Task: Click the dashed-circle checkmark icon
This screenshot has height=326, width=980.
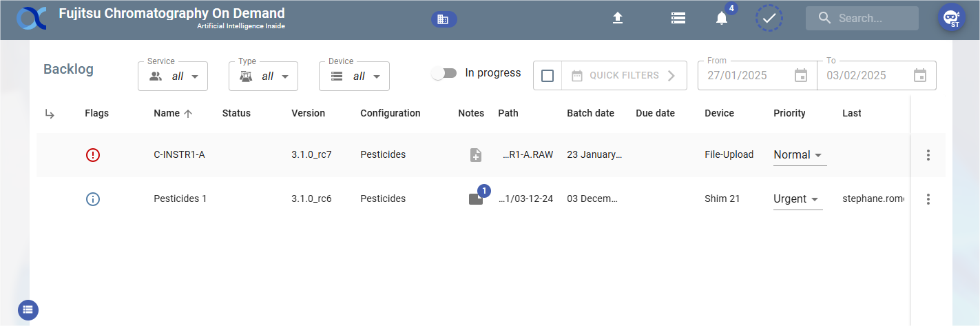Action: coord(769,19)
